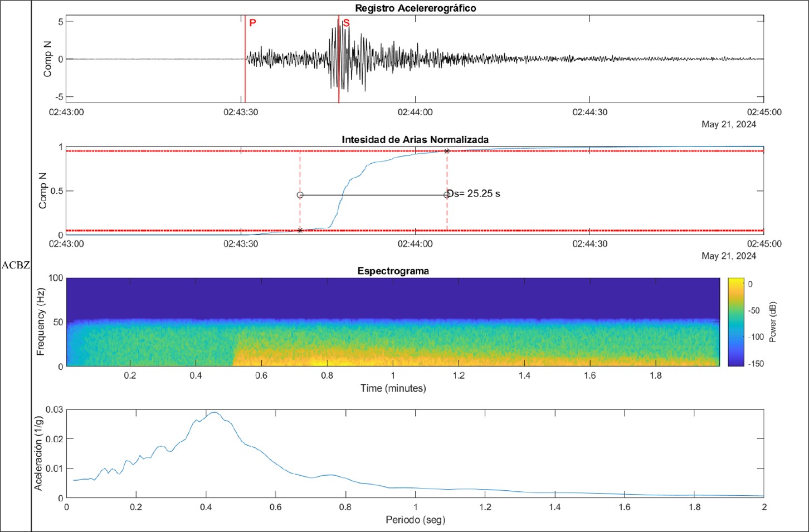Click the 'ACBZ' station label
This screenshot has width=809, height=532.
coord(16,266)
